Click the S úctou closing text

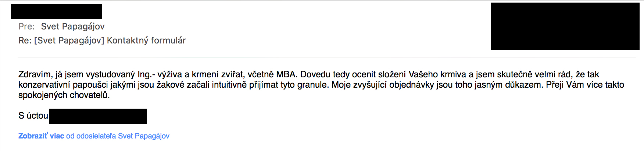33,116
